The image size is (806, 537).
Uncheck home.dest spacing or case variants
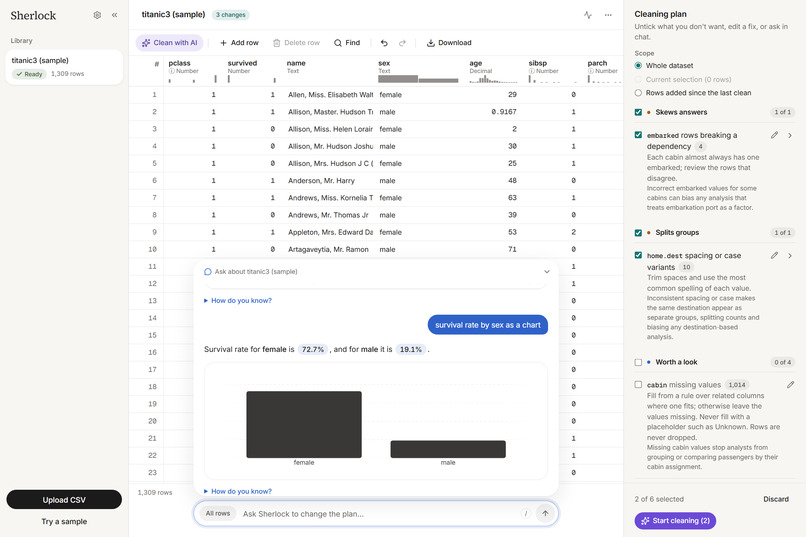(638, 255)
